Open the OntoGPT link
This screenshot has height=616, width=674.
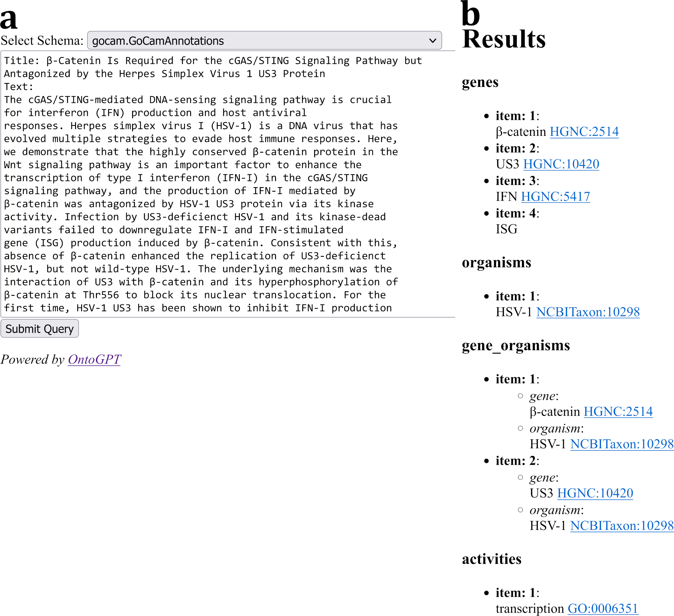(94, 359)
